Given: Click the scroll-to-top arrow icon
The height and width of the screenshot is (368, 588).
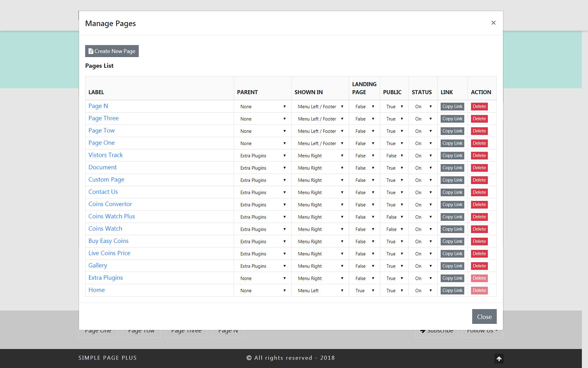Looking at the screenshot, I should tap(499, 358).
